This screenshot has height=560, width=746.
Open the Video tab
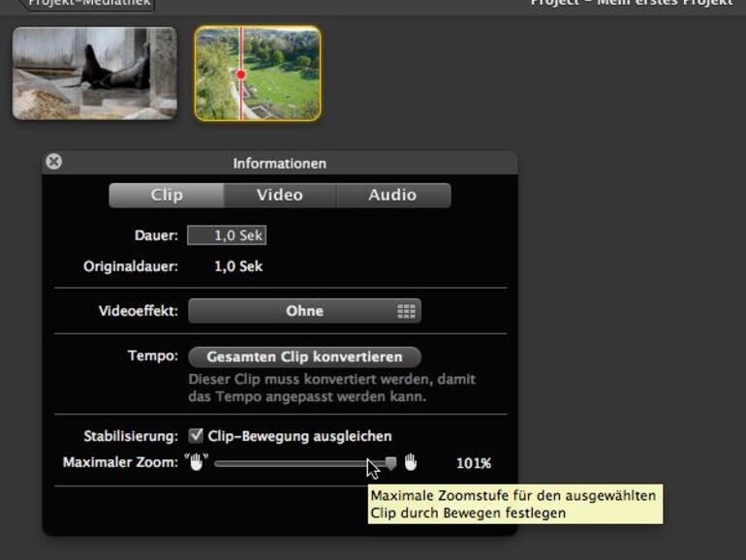pos(280,195)
